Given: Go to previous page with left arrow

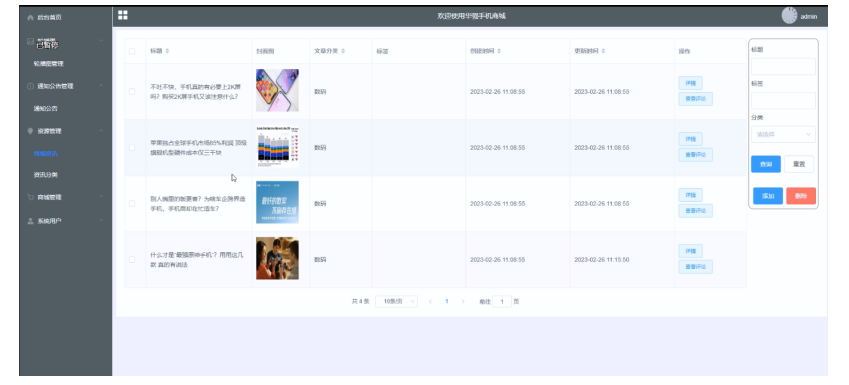Looking at the screenshot, I should 430,302.
